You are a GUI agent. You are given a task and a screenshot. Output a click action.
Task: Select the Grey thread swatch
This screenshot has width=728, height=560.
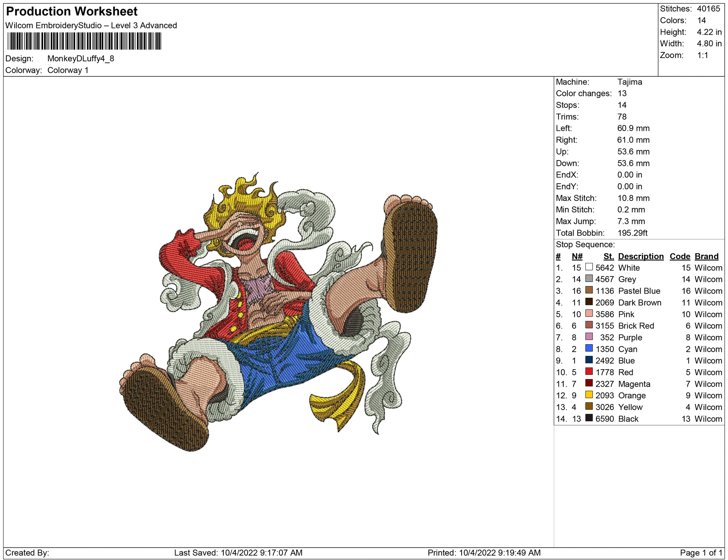pyautogui.click(x=589, y=278)
